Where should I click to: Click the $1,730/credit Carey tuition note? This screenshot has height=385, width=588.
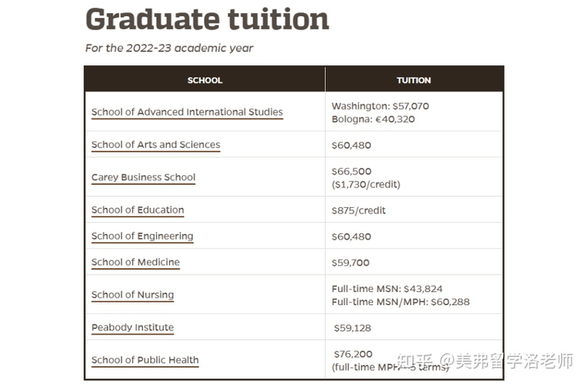point(366,184)
